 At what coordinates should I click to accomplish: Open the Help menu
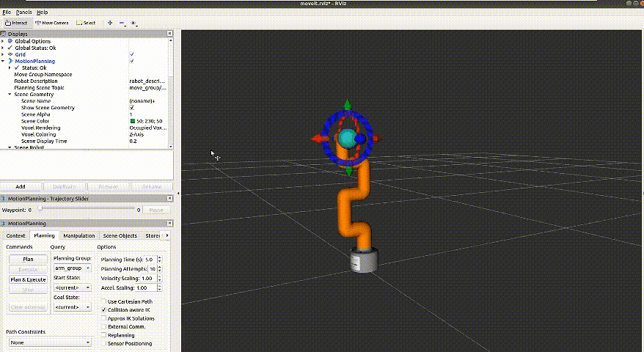click(42, 12)
